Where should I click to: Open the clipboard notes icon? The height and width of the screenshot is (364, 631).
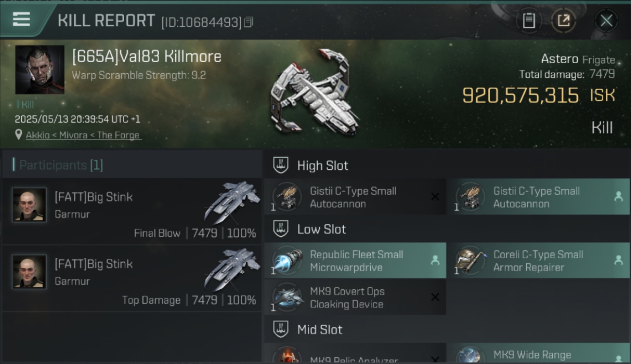tap(529, 21)
